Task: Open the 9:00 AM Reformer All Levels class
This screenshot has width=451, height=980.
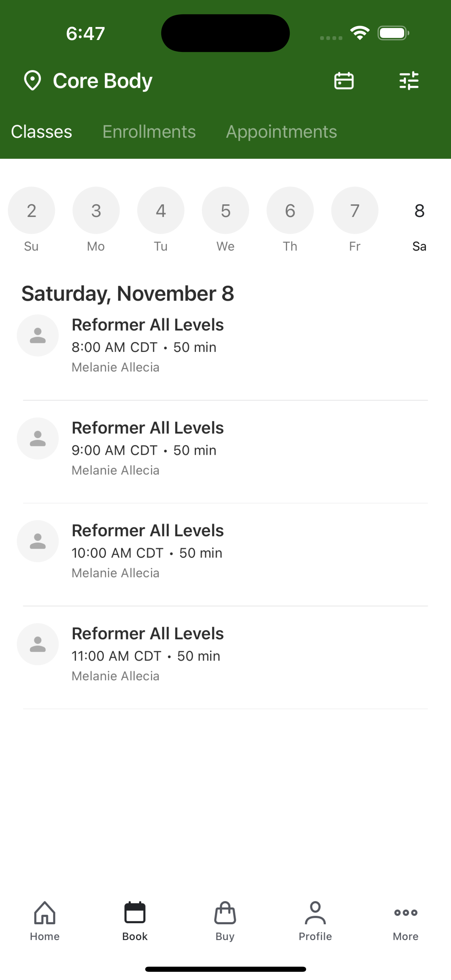Action: (225, 449)
